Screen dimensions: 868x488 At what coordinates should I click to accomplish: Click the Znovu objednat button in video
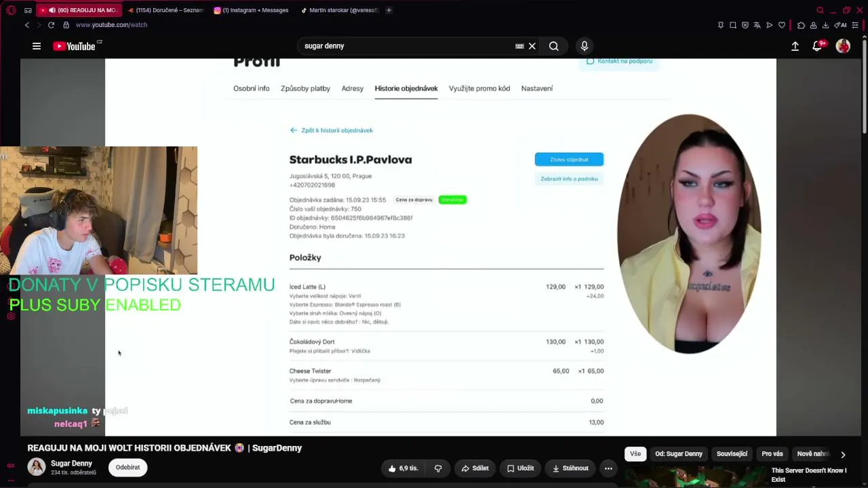(x=569, y=159)
